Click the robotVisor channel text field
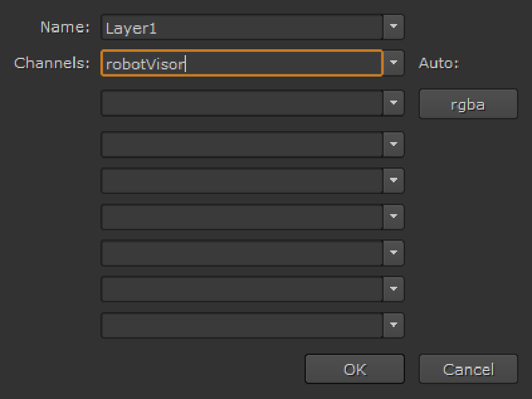This screenshot has height=399, width=532. point(242,64)
